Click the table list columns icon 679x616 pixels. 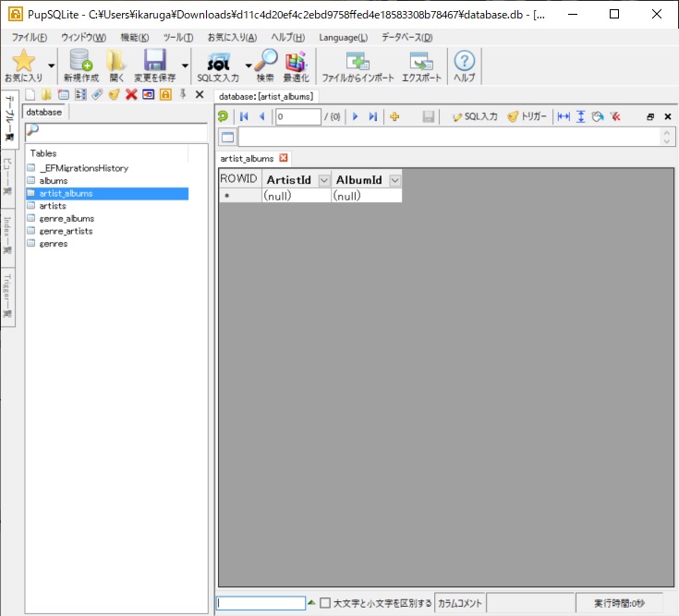click(x=80, y=94)
